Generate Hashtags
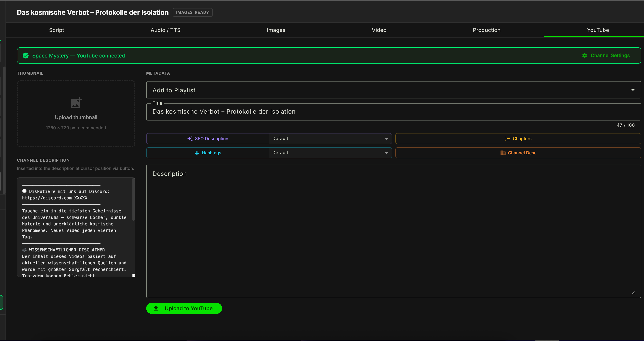644x341 pixels. pyautogui.click(x=208, y=153)
